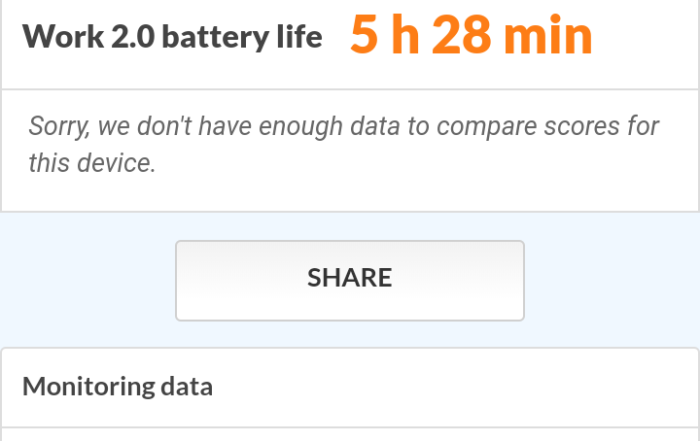
Task: Select the "Work 2.0 battery life" title
Action: point(172,38)
